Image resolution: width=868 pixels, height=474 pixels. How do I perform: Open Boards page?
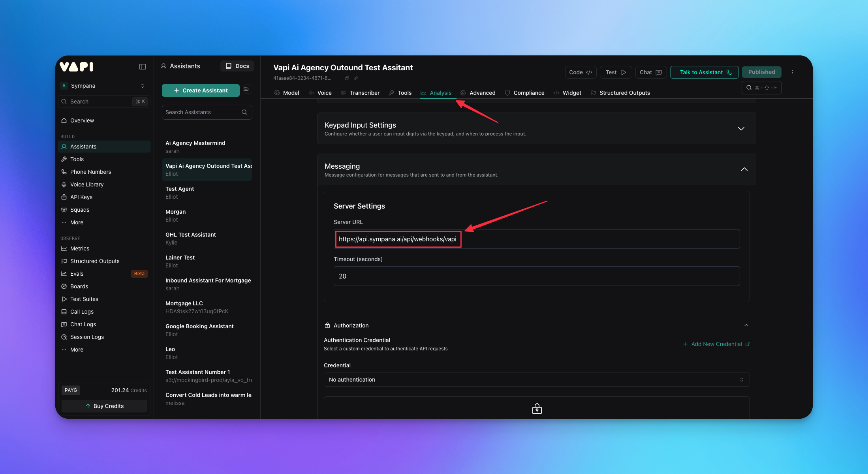104,286
